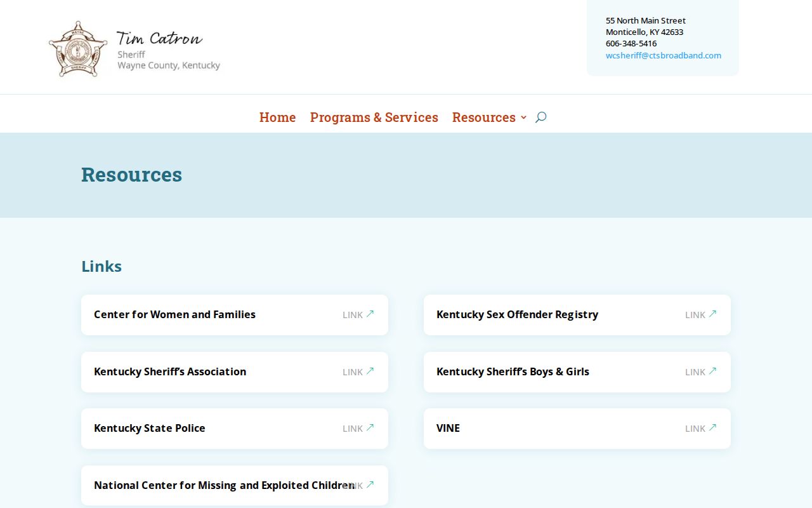The image size is (812, 508).
Task: Open the search magnifier icon in navigation
Action: 540,117
